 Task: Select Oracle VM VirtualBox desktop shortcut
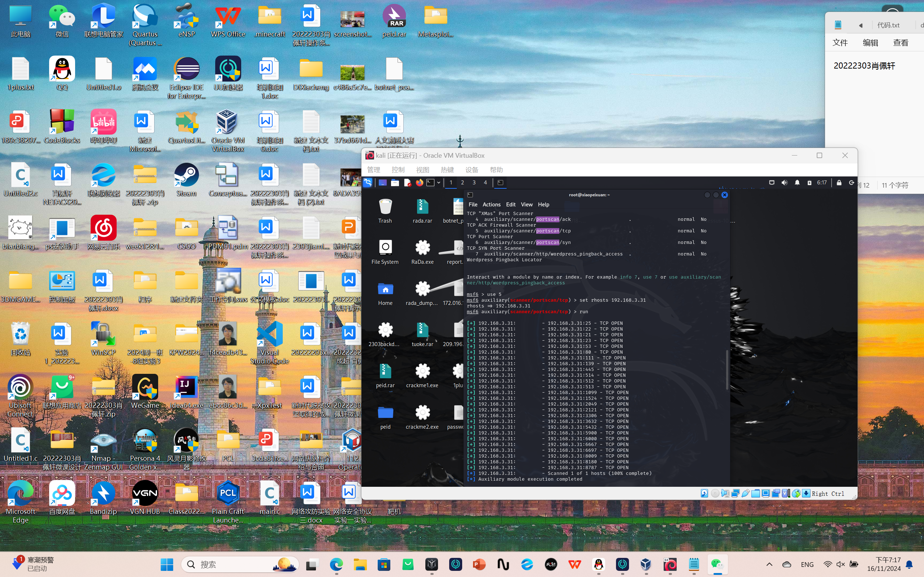tap(228, 131)
